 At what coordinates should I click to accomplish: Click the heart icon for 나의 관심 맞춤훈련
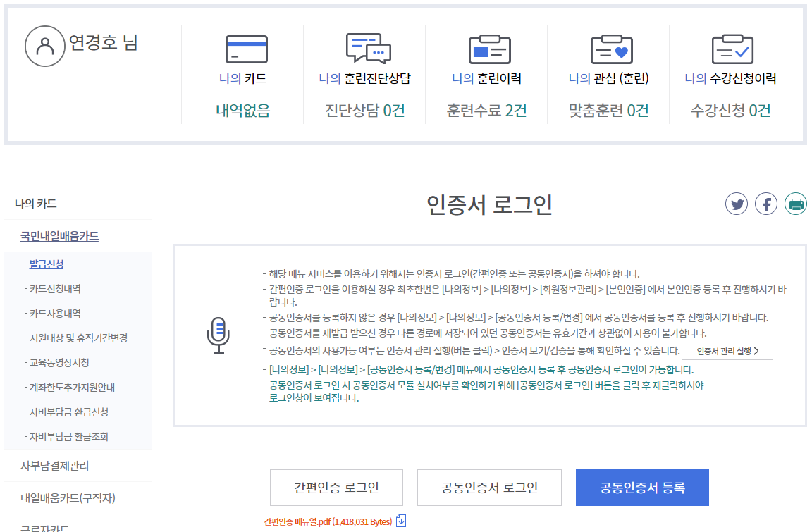click(610, 49)
